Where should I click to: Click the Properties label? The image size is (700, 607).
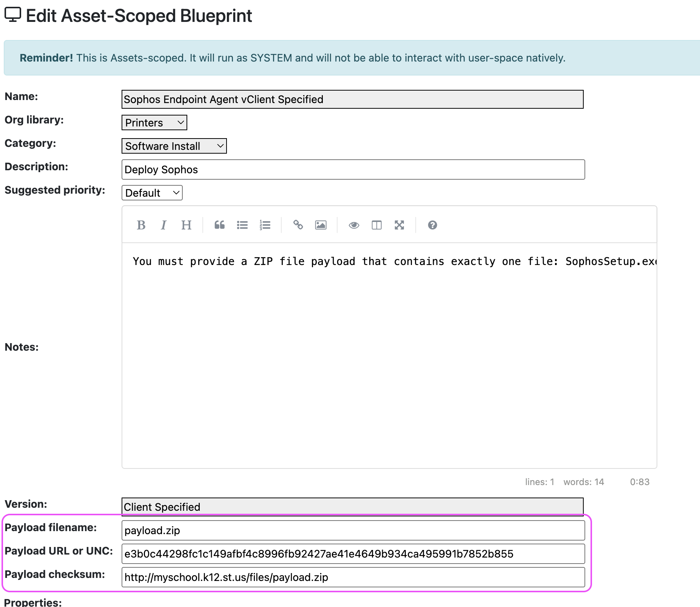tap(33, 602)
